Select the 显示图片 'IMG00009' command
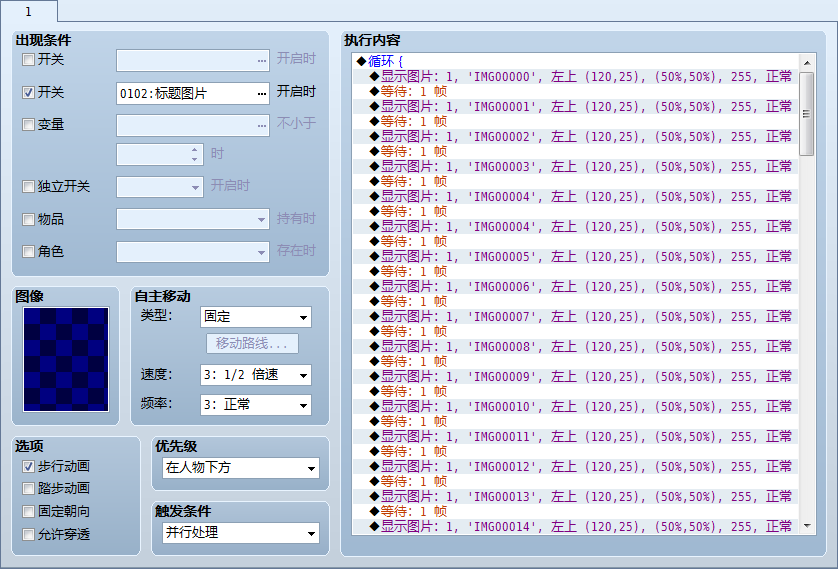 [576, 376]
